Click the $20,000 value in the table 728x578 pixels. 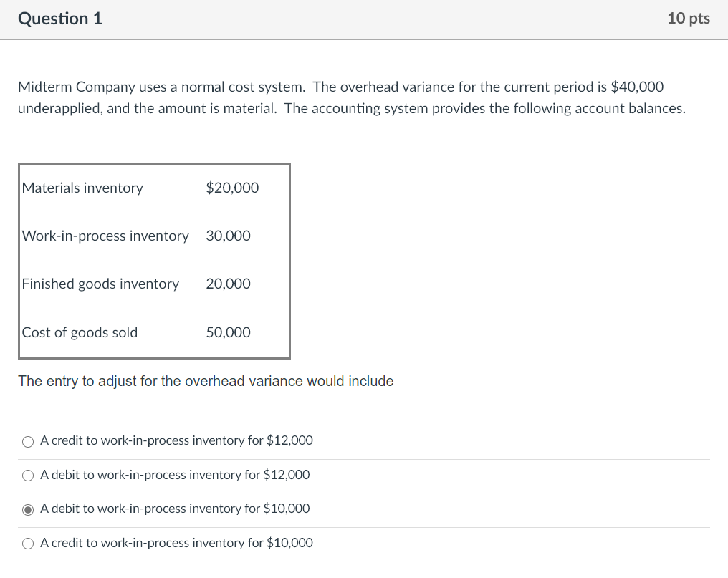pos(231,188)
